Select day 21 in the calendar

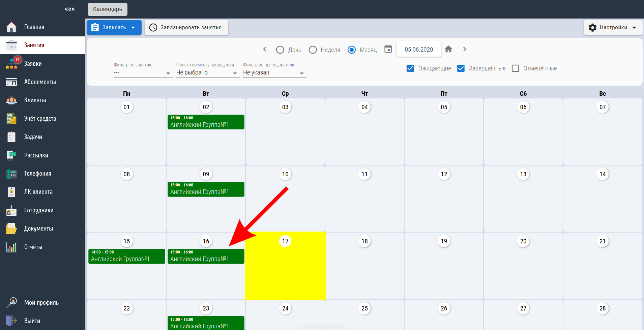point(603,241)
